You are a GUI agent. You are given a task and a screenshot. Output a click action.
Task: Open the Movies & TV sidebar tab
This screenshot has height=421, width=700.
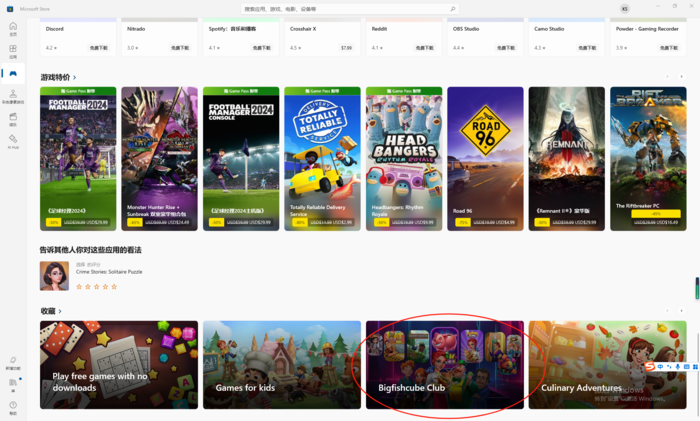pos(13,119)
